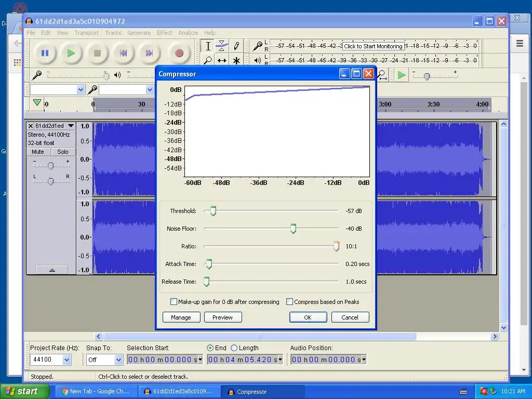This screenshot has height=399, width=532.
Task: Click the Stop transport button
Action: pos(97,53)
